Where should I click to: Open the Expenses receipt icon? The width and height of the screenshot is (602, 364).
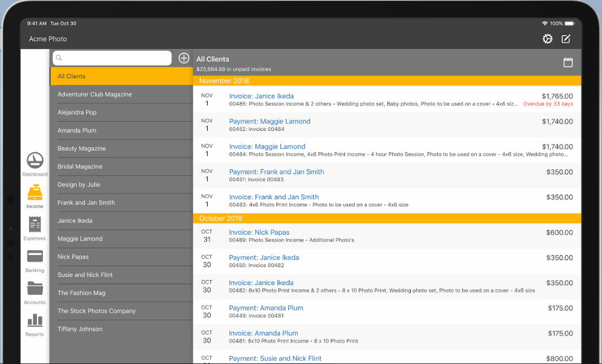tap(34, 225)
